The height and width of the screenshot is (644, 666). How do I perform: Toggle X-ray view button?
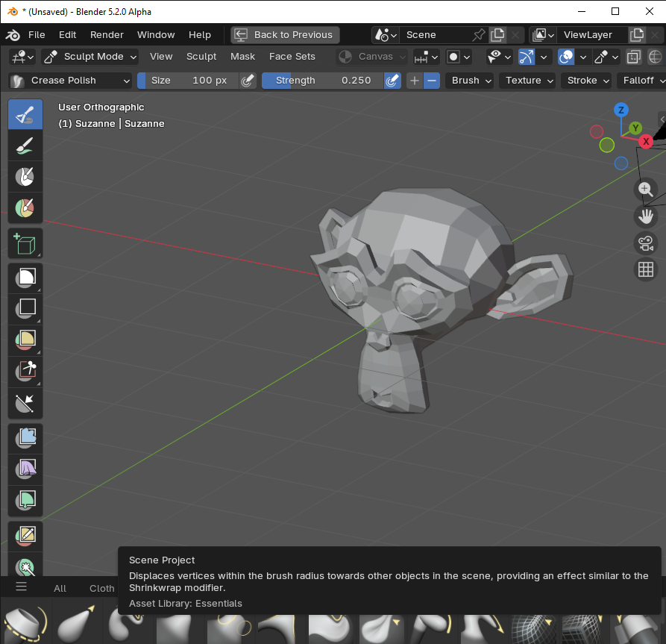(633, 57)
